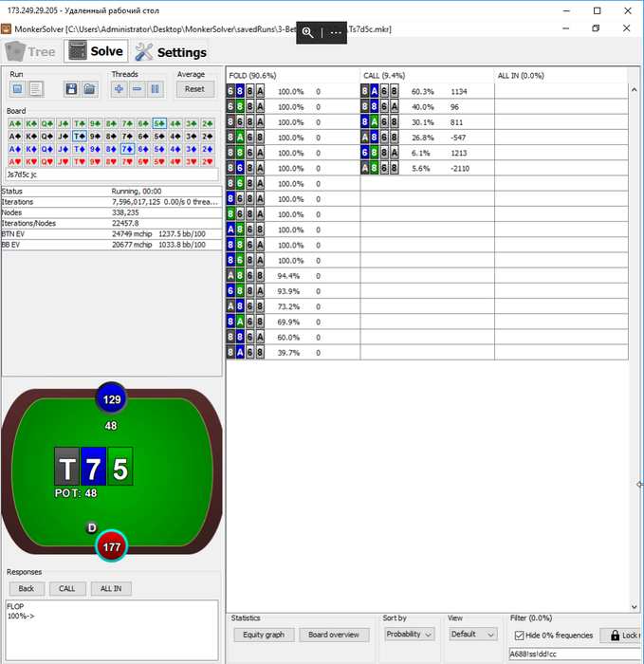Screen dimensions: 644x664
Task: Pause the solver threads
Action: pyautogui.click(x=155, y=89)
